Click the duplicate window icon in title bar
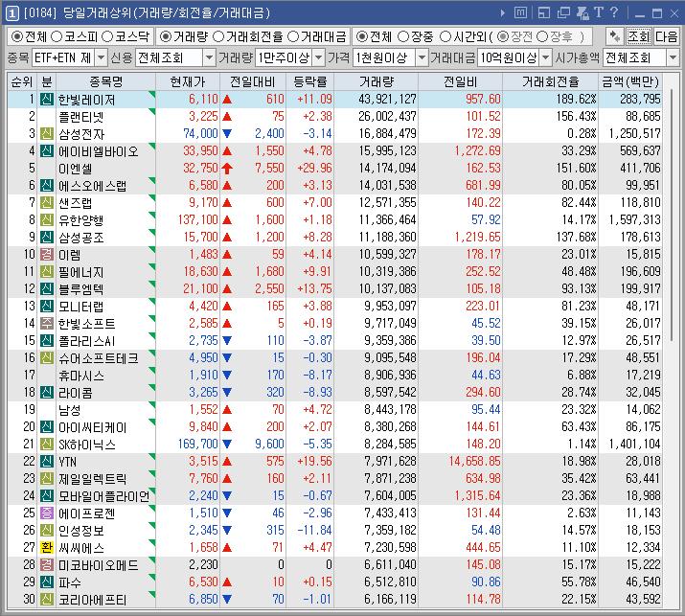685x616 pixels. pyautogui.click(x=563, y=13)
